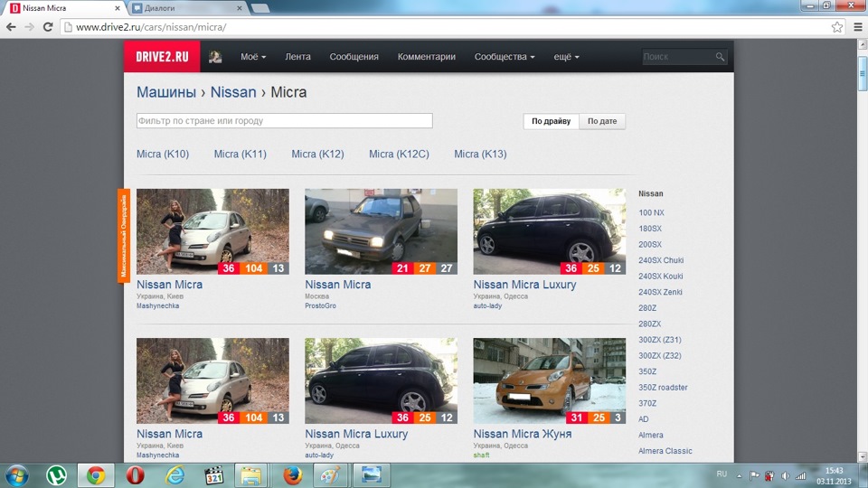Open 300ZX (Z32) sidebar link
This screenshot has height=488, width=868.
[x=660, y=356]
